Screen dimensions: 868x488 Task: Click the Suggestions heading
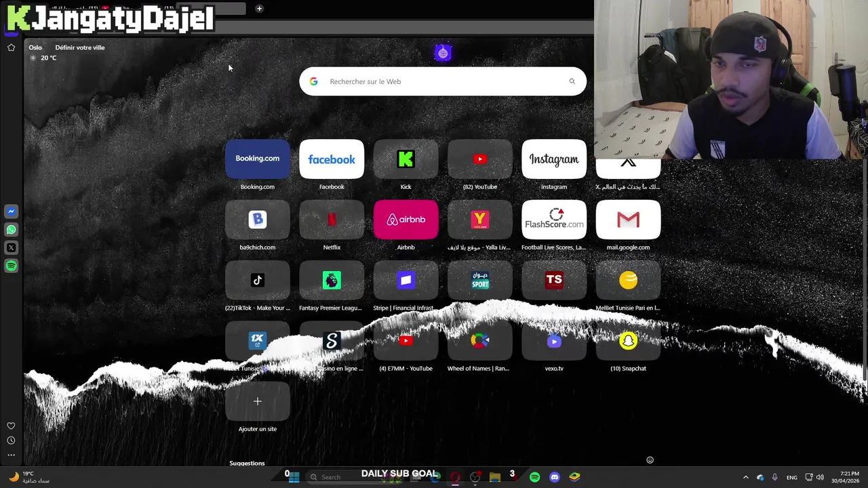[x=247, y=464]
